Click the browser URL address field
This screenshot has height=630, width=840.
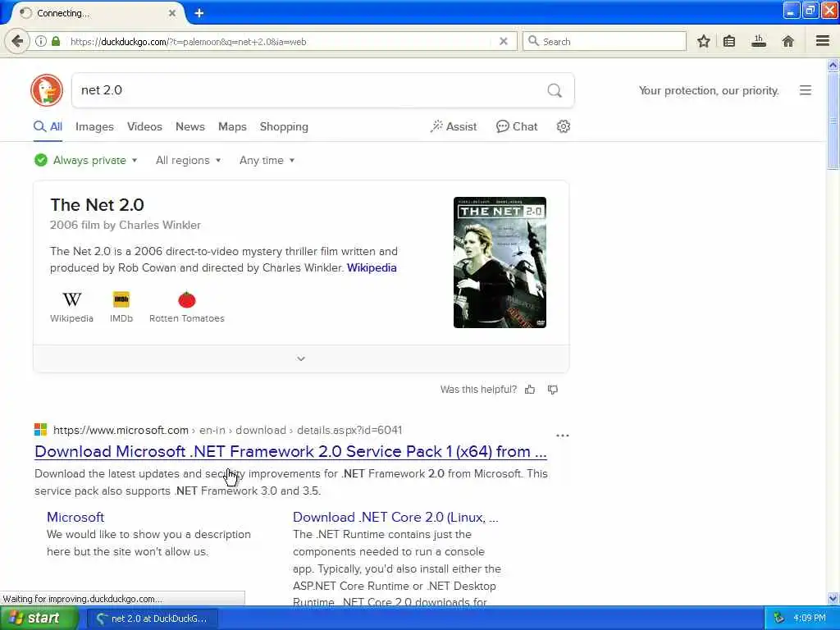click(279, 41)
